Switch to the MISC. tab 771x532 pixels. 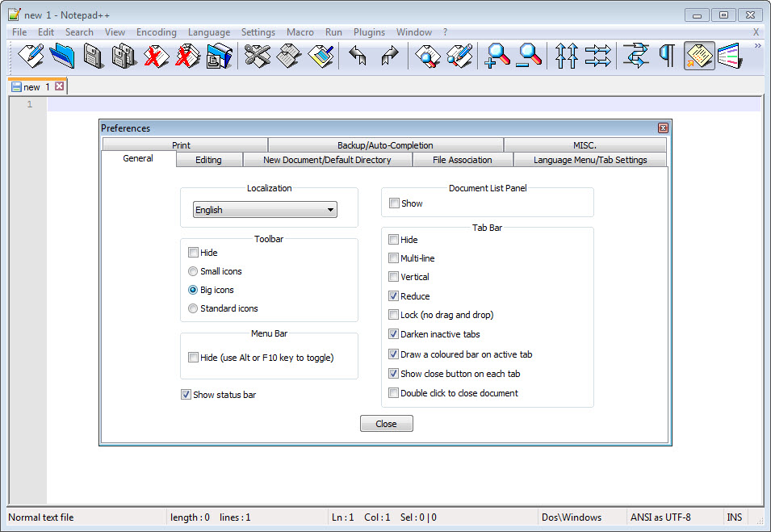click(x=585, y=145)
